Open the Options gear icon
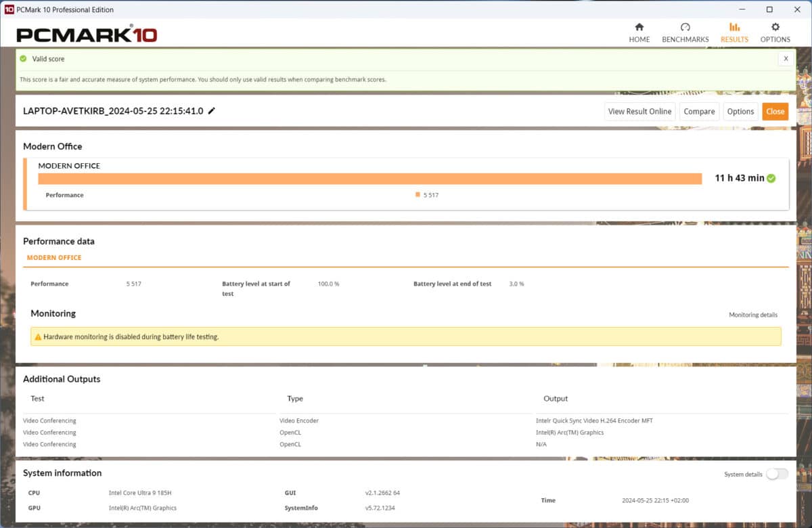 pos(775,28)
